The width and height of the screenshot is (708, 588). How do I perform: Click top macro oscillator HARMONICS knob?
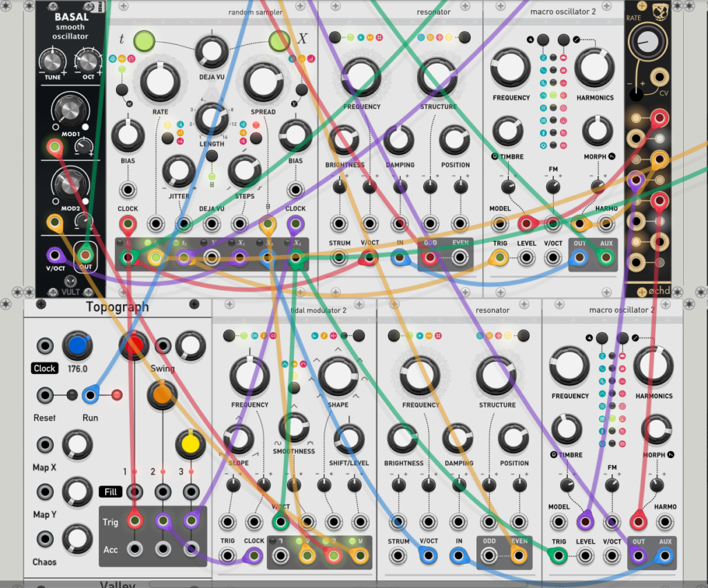tap(594, 67)
